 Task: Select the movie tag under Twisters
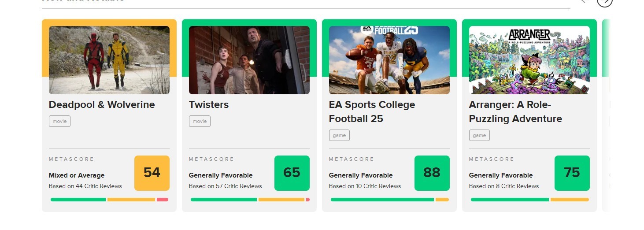[x=200, y=121]
